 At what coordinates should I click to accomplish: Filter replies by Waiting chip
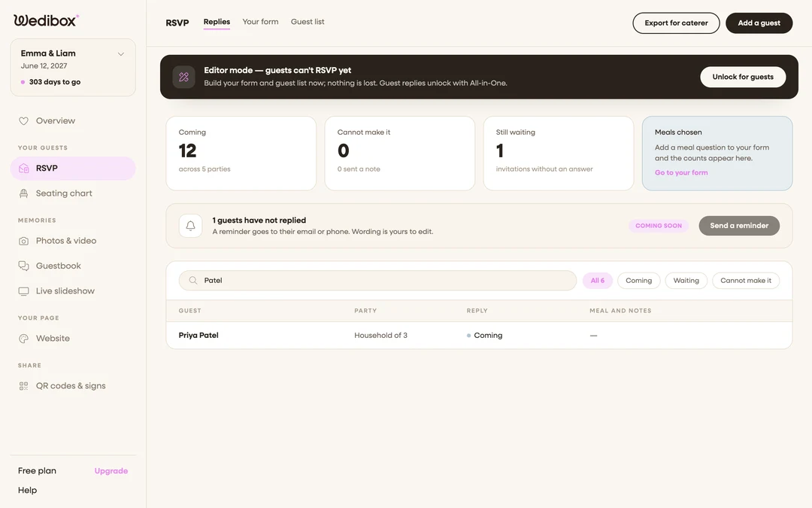686,281
